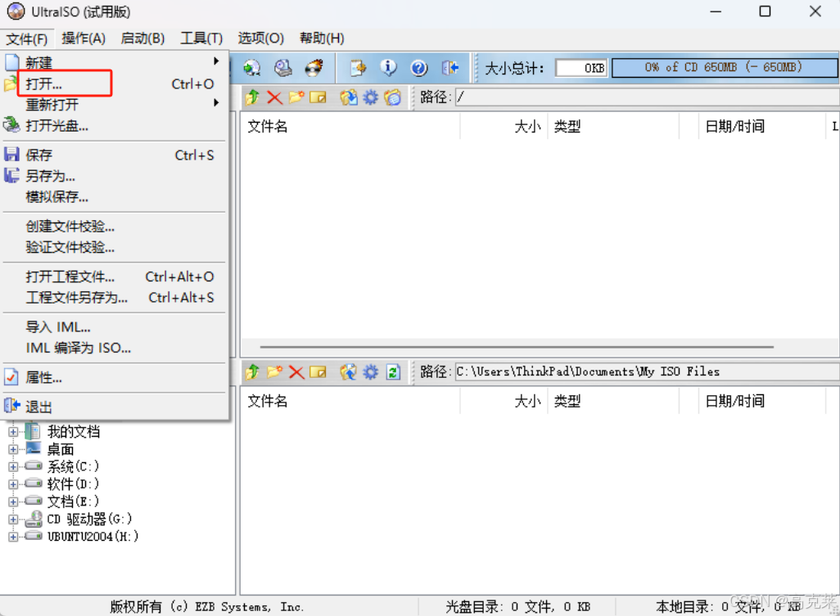Refresh the local directory with green arrows icon
This screenshot has height=616, width=840.
(393, 371)
